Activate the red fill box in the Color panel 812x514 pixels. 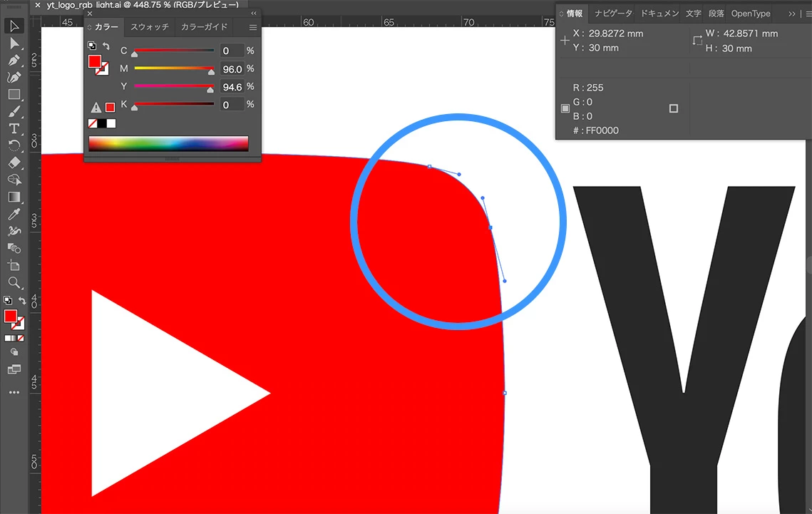[x=94, y=61]
